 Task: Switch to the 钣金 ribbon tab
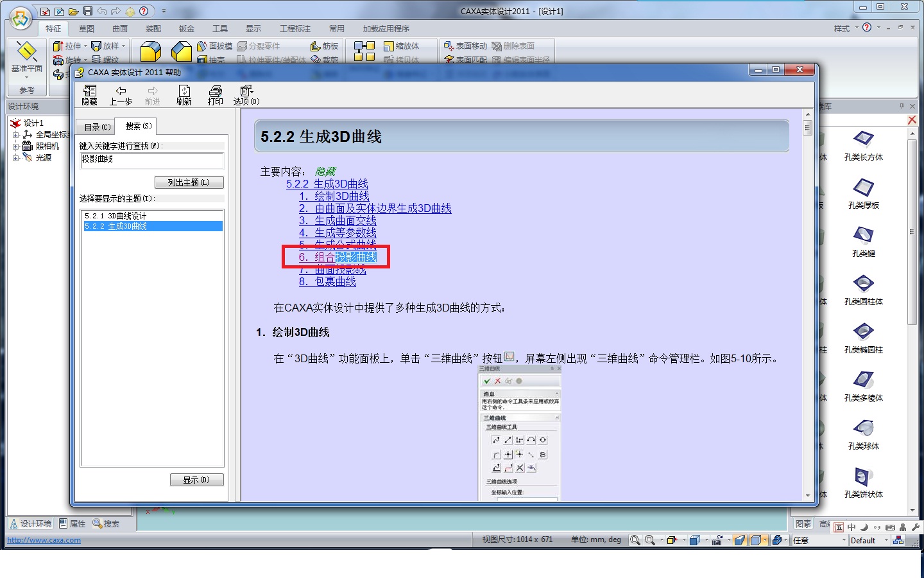187,29
